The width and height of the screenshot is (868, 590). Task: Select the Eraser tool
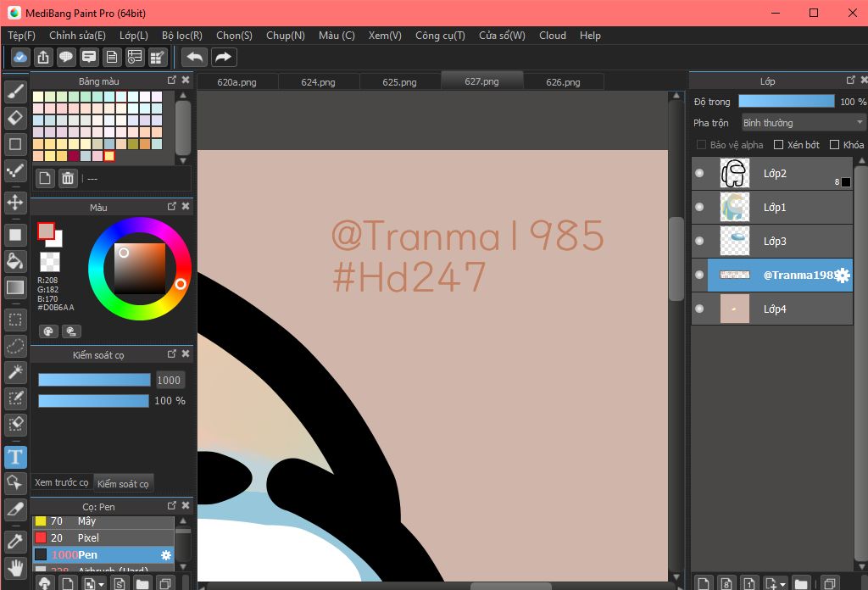(x=15, y=117)
